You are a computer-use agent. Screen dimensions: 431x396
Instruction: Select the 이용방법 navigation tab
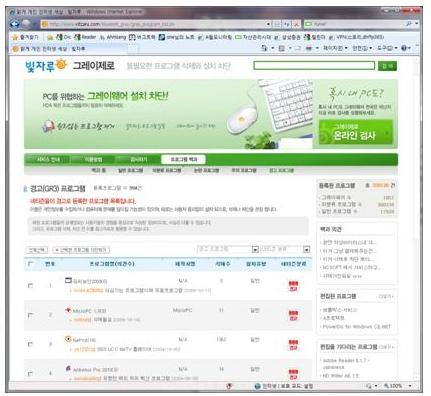(x=93, y=159)
